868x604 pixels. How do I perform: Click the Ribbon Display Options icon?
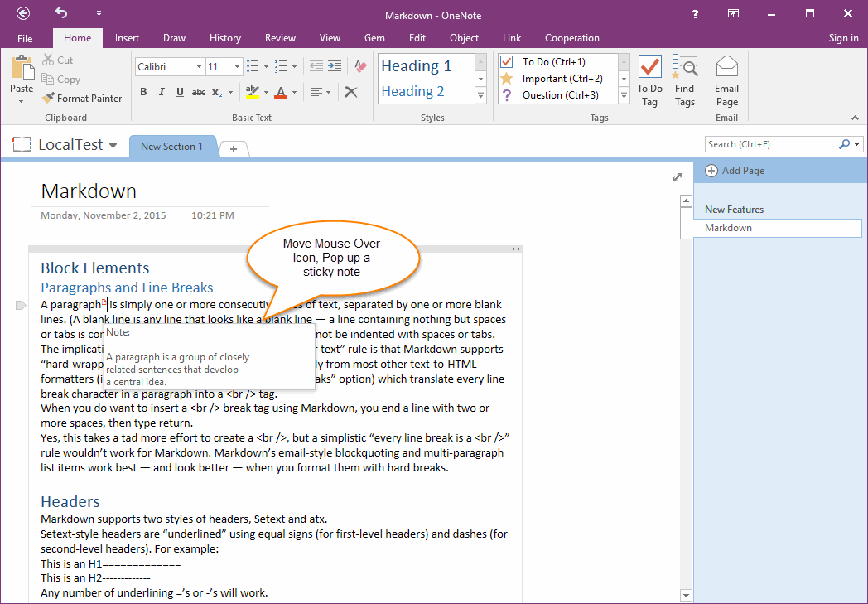tap(734, 14)
